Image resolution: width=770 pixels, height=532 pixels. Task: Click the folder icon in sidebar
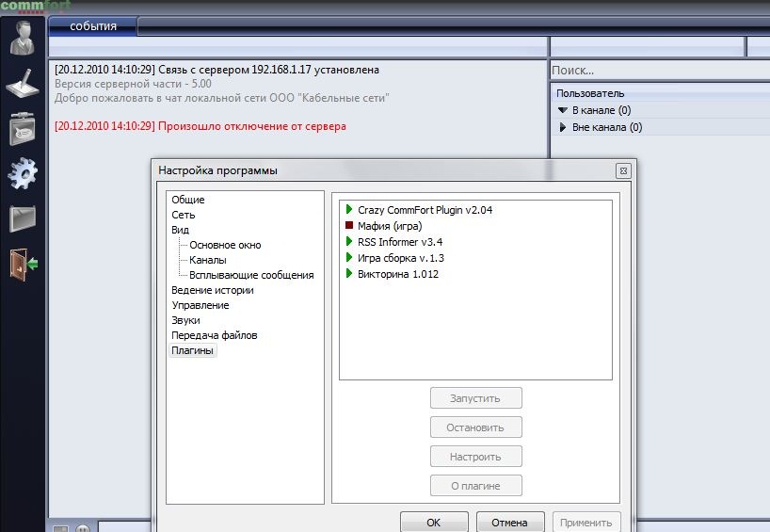coord(24,218)
